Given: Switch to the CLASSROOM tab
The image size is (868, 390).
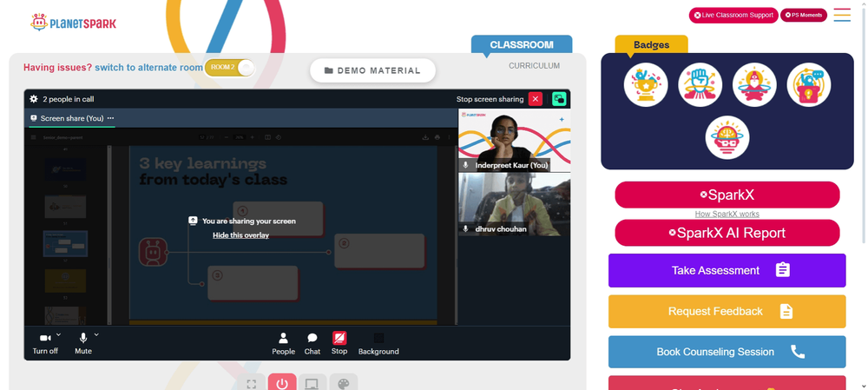Looking at the screenshot, I should [522, 45].
